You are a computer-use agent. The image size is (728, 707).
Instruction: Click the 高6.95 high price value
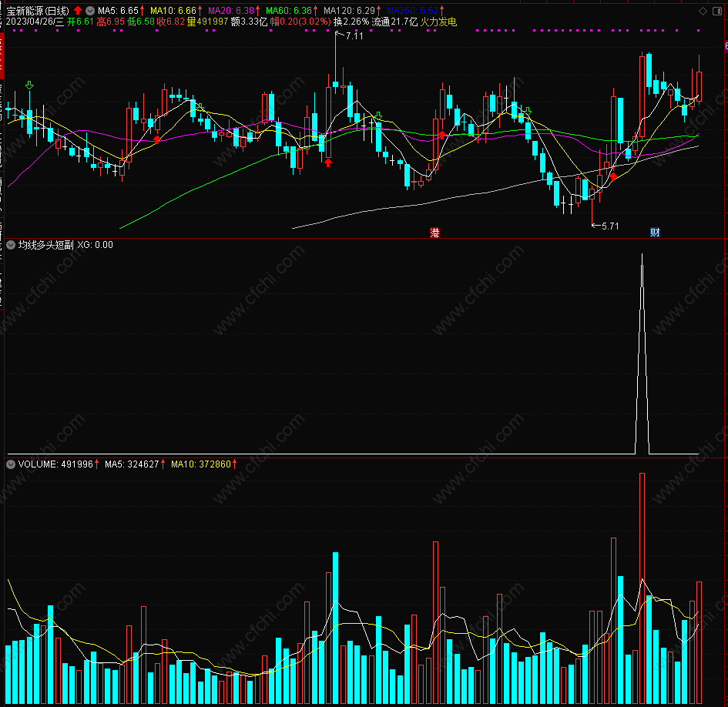110,22
